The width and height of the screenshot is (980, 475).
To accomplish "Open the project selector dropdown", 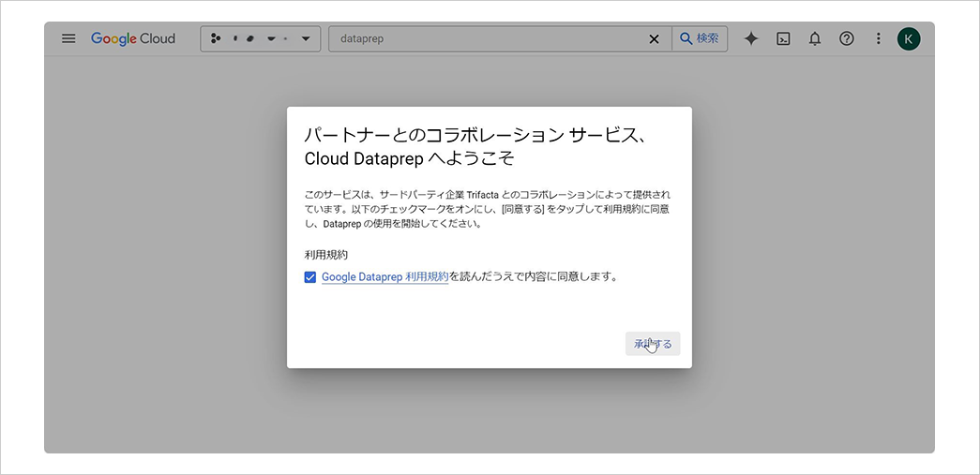I will [261, 38].
